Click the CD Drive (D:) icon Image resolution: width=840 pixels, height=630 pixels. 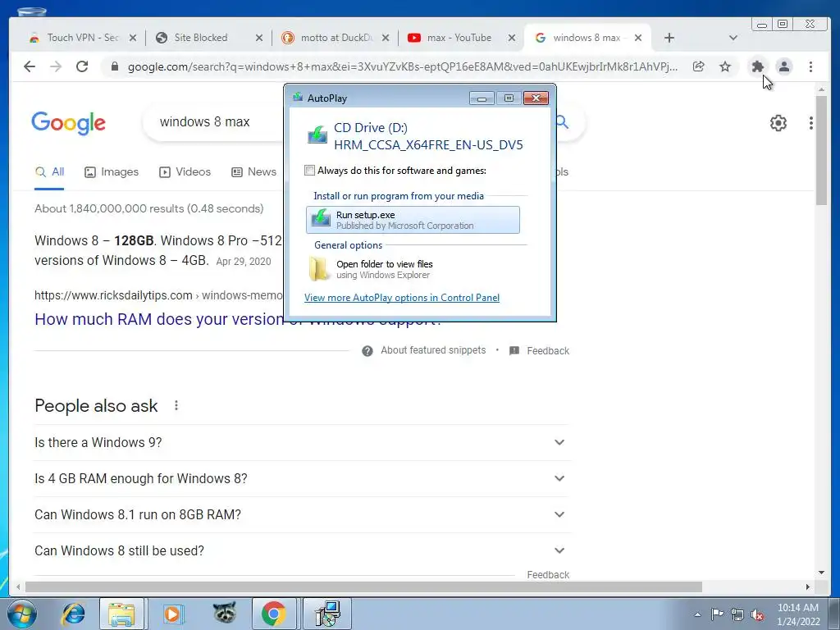[317, 135]
